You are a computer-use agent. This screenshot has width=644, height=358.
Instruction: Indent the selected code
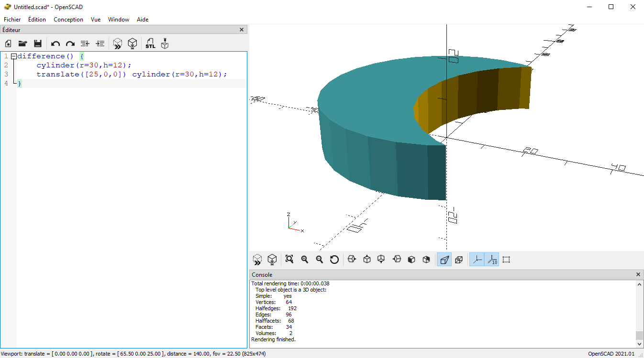click(x=100, y=43)
